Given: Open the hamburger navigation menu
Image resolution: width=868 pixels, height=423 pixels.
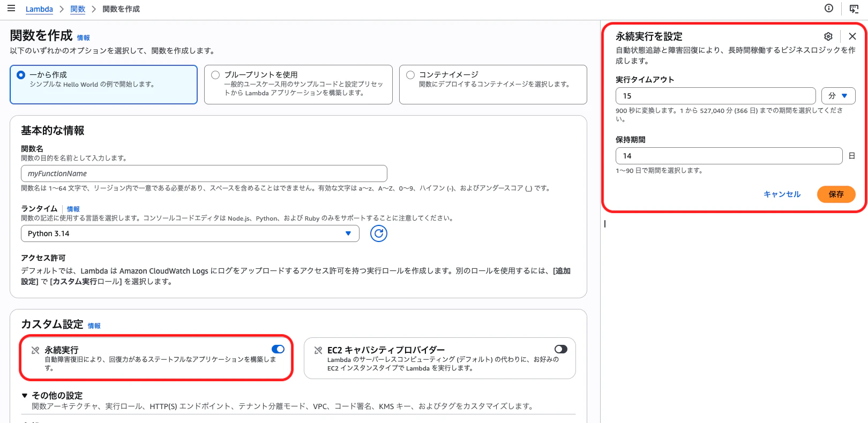Looking at the screenshot, I should click(11, 9).
